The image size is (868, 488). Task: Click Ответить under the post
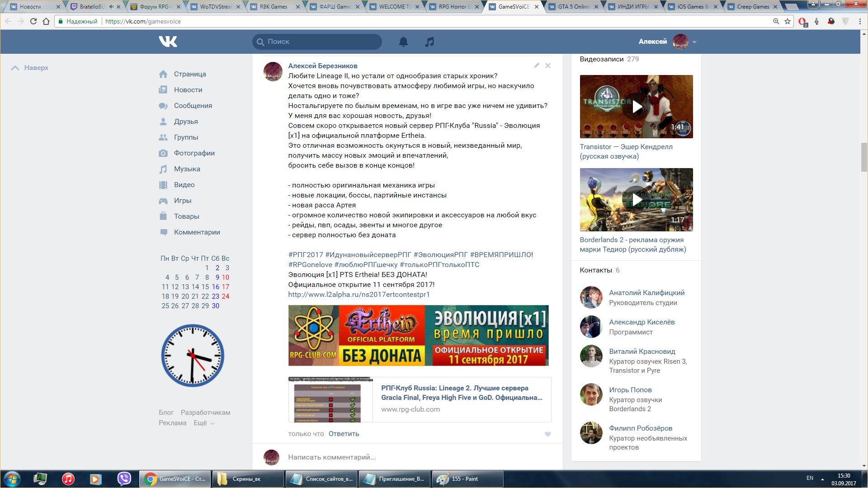coord(344,434)
